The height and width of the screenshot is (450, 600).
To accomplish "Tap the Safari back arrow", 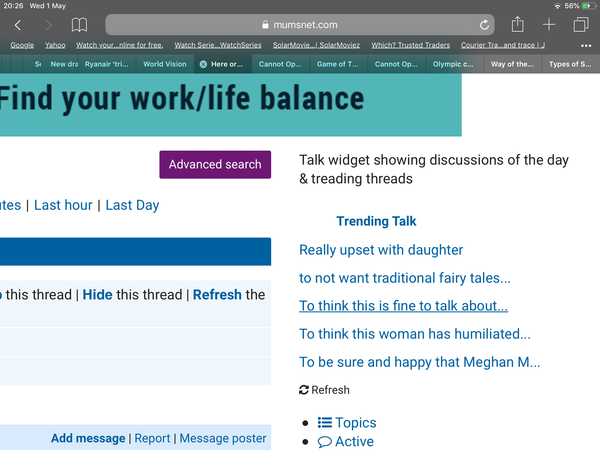I will [x=18, y=25].
